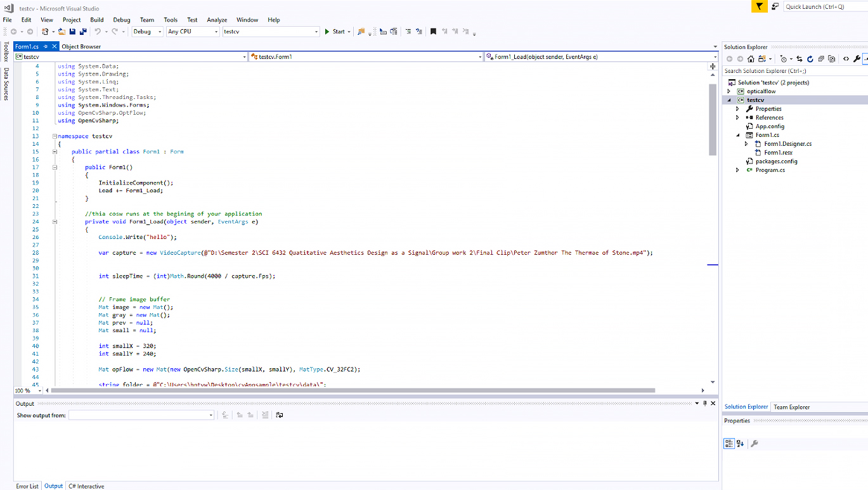Click the Open File folder icon
868x490 pixels.
62,31
